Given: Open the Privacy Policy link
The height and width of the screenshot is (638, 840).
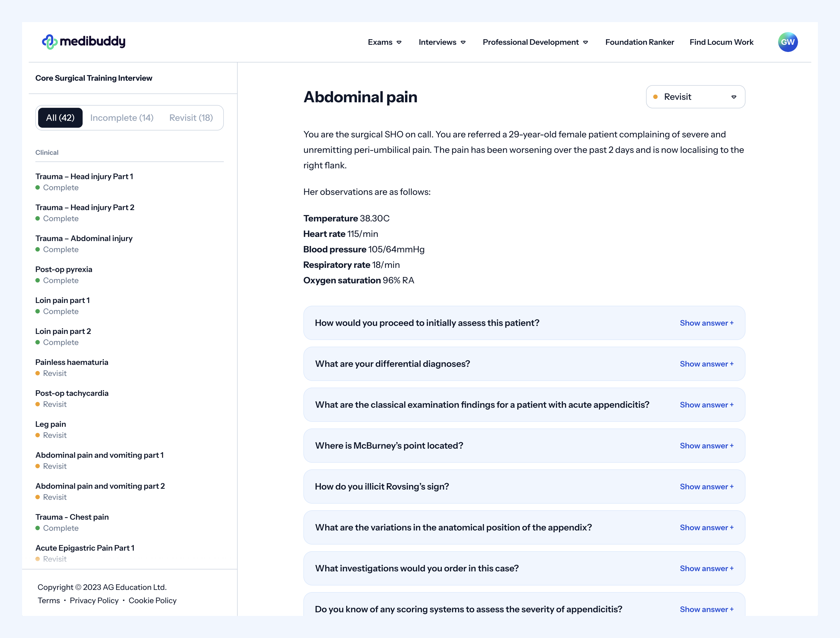Looking at the screenshot, I should pyautogui.click(x=94, y=600).
